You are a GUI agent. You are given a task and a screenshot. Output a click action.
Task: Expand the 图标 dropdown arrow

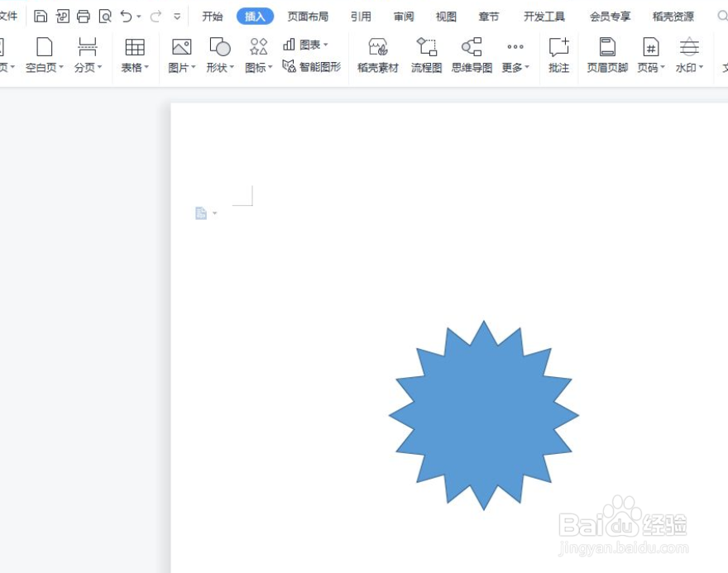point(271,67)
